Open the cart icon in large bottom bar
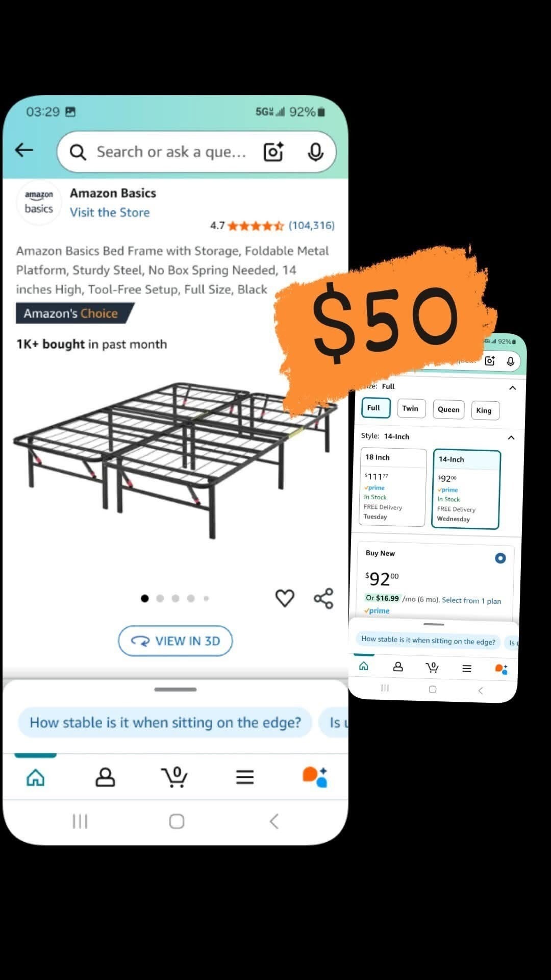The width and height of the screenshot is (551, 980). click(x=174, y=777)
